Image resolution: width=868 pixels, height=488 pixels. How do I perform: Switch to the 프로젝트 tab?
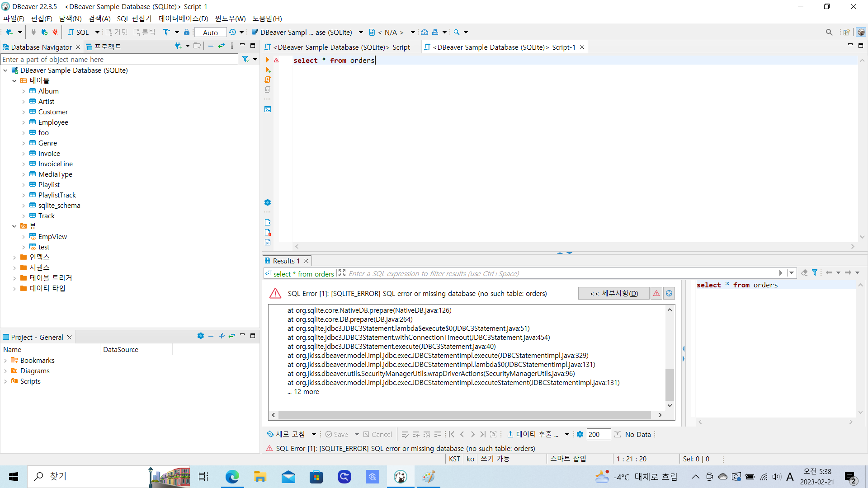click(104, 47)
